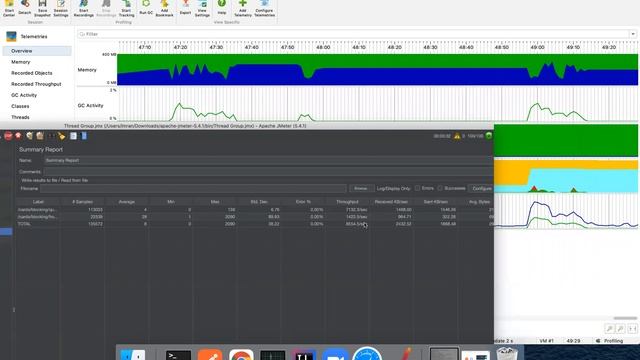This screenshot has height=360, width=640.
Task: Click fit-to-window button in JProfiler
Action: pos(632,329)
